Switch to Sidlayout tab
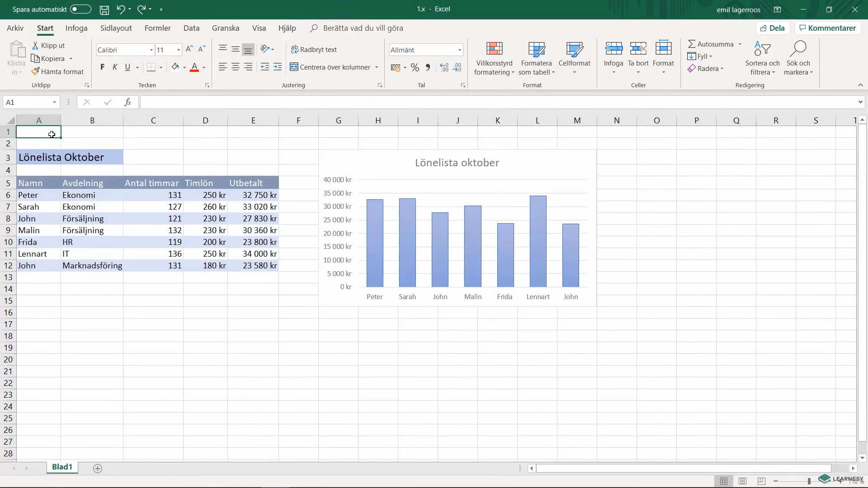This screenshot has height=488, width=868. point(116,28)
